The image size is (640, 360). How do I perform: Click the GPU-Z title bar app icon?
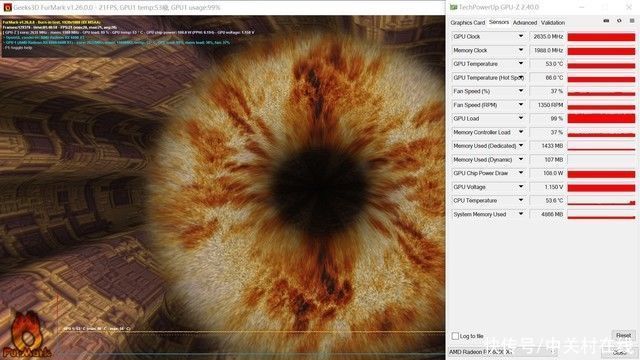453,7
